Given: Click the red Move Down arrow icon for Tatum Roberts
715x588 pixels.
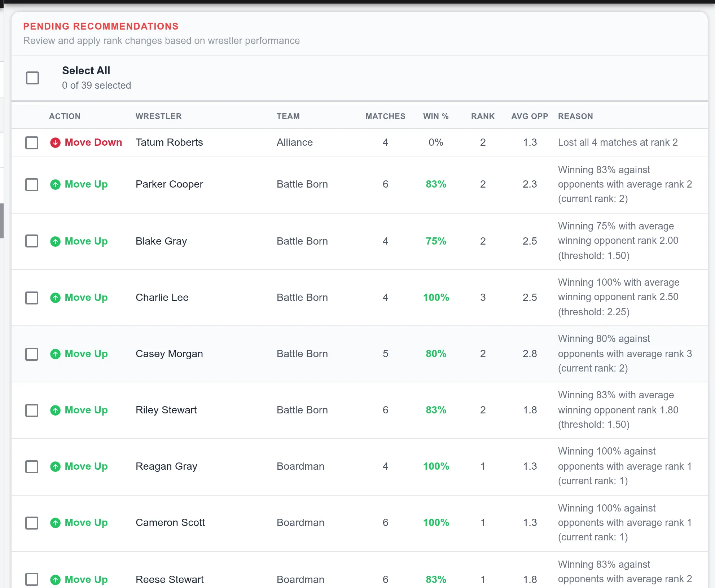Looking at the screenshot, I should [55, 142].
